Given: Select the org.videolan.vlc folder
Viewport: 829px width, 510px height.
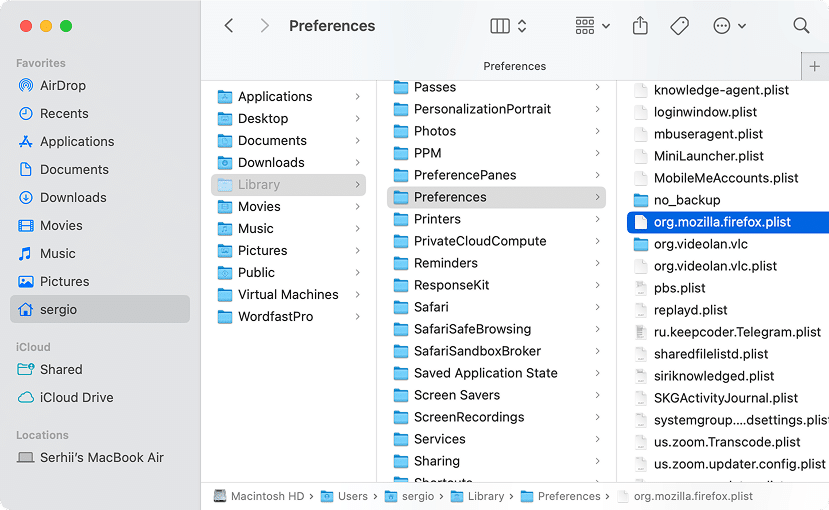Looking at the screenshot, I should (x=728, y=244).
